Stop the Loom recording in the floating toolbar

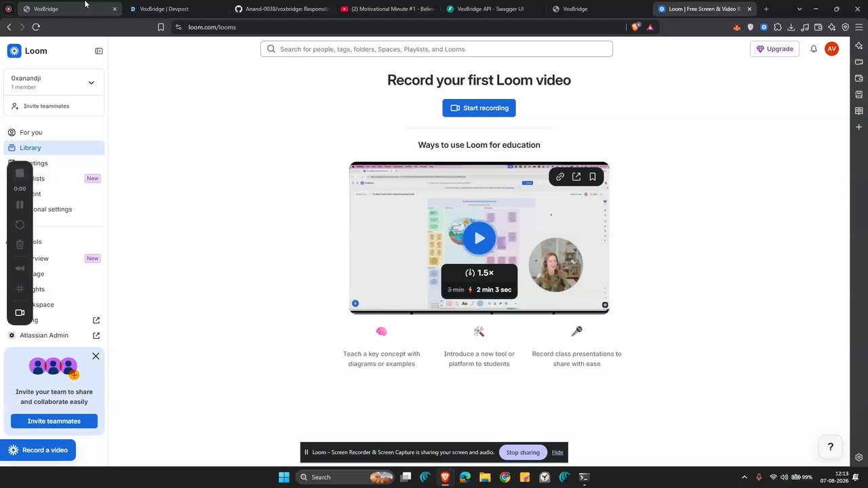[20, 174]
